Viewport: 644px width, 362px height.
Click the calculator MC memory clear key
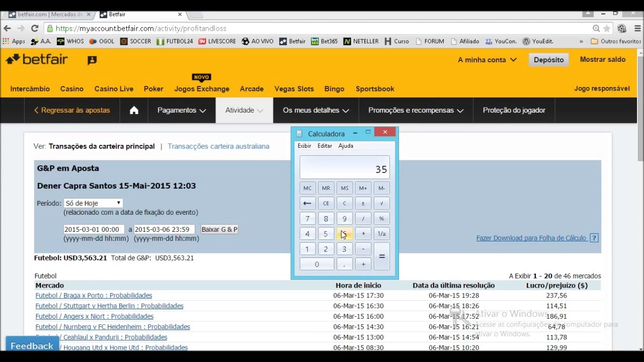coord(307,188)
